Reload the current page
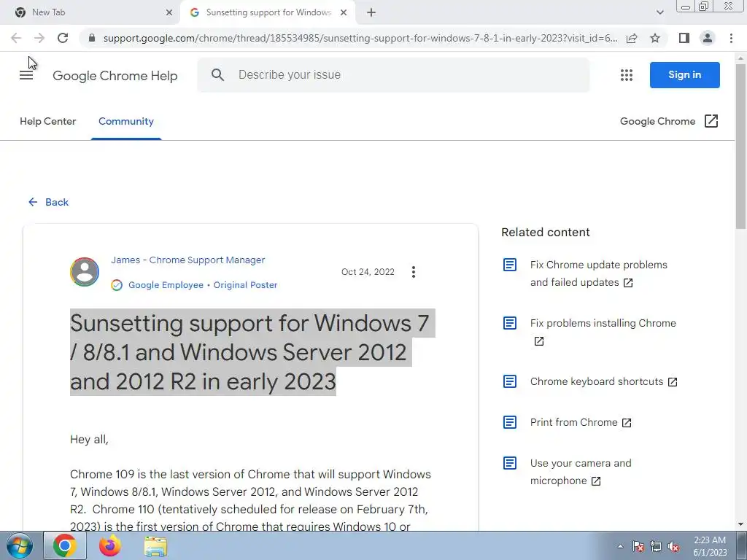Viewport: 747px width, 560px height. point(63,38)
